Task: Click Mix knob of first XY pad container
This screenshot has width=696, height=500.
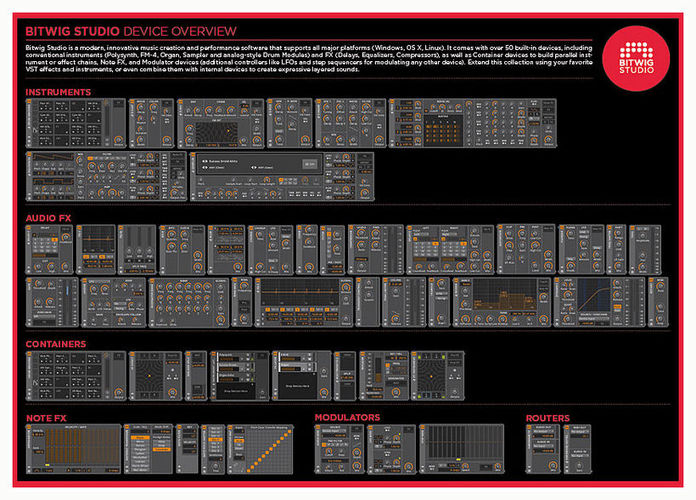Action: pos(173,393)
